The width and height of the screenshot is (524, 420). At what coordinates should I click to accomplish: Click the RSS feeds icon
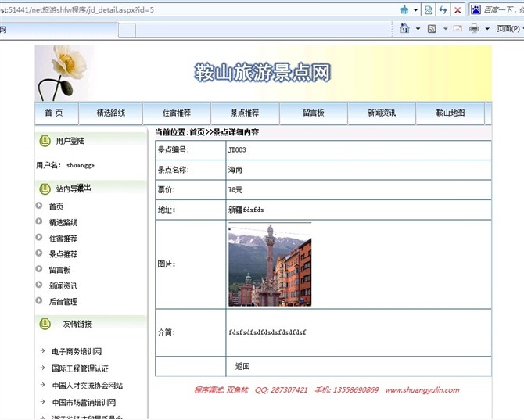(x=432, y=29)
